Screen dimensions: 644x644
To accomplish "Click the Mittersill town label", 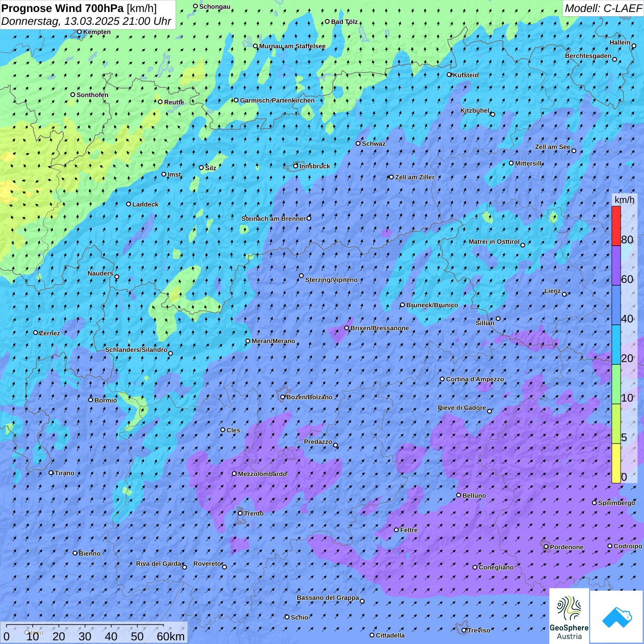I will point(529,163).
